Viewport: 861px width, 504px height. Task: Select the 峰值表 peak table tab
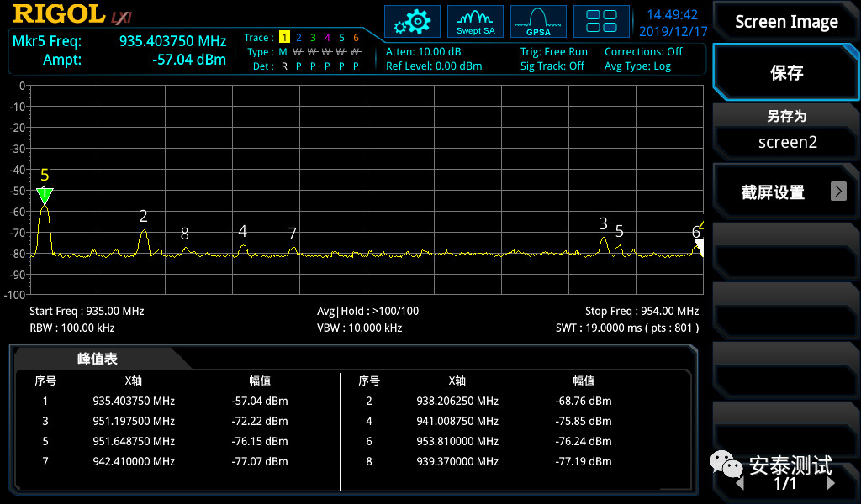[98, 359]
